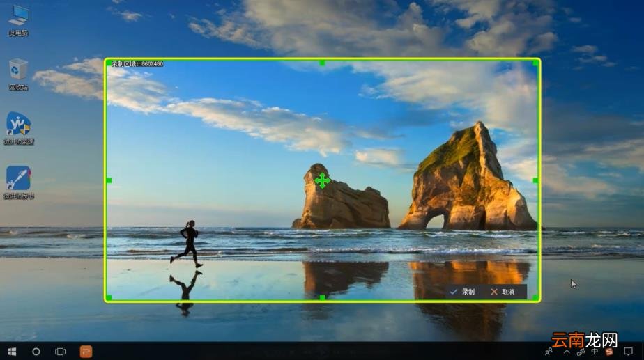Click the left-middle green resize handle
This screenshot has width=644, height=360.
tap(109, 180)
